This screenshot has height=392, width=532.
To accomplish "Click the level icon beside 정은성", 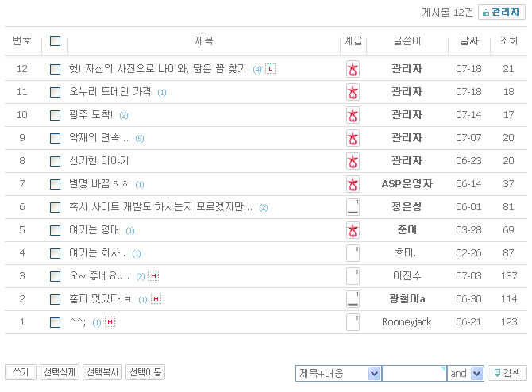I will click(353, 207).
